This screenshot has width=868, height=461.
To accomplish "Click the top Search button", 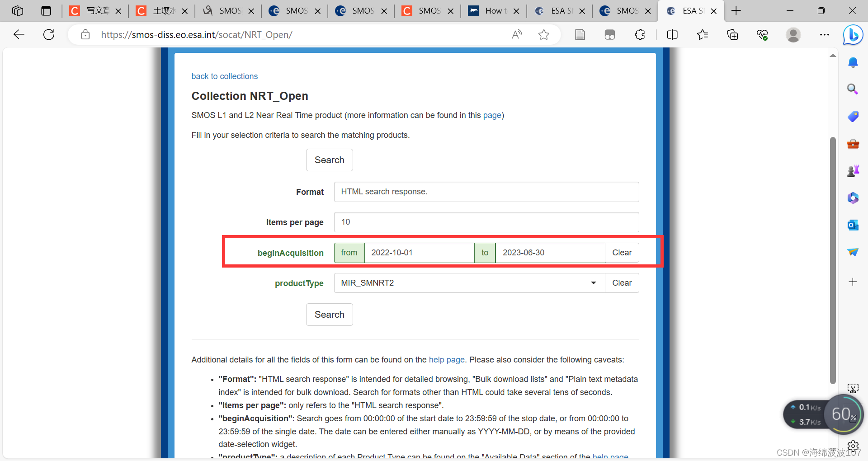I will click(330, 160).
